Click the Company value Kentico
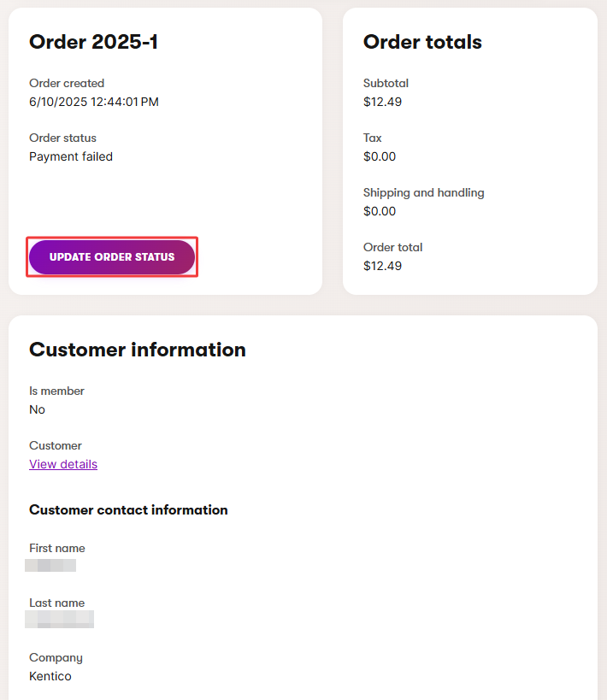 tap(50, 676)
